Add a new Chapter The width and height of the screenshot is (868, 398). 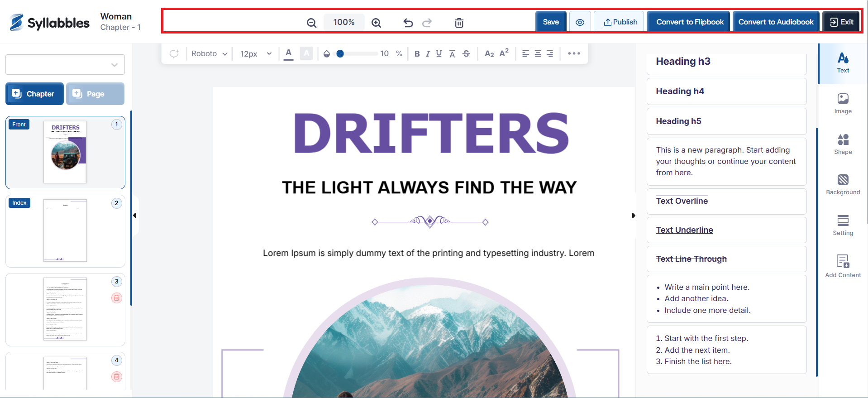[34, 94]
